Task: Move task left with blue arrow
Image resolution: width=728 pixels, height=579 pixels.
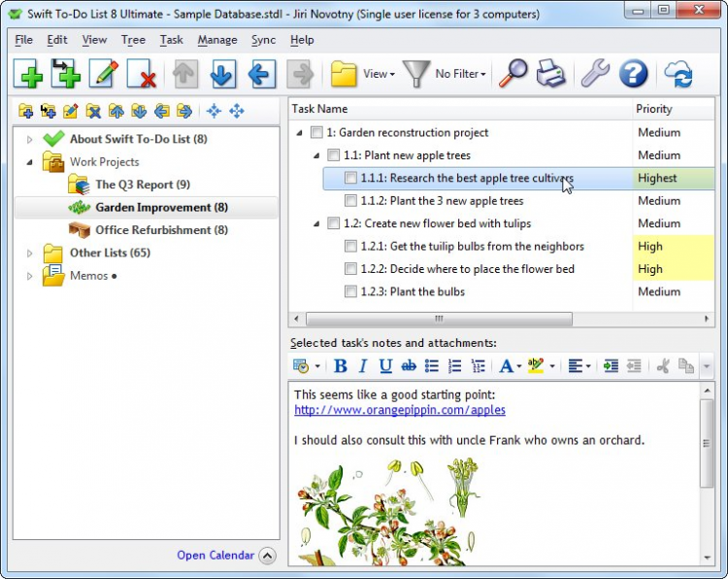Action: (x=261, y=74)
